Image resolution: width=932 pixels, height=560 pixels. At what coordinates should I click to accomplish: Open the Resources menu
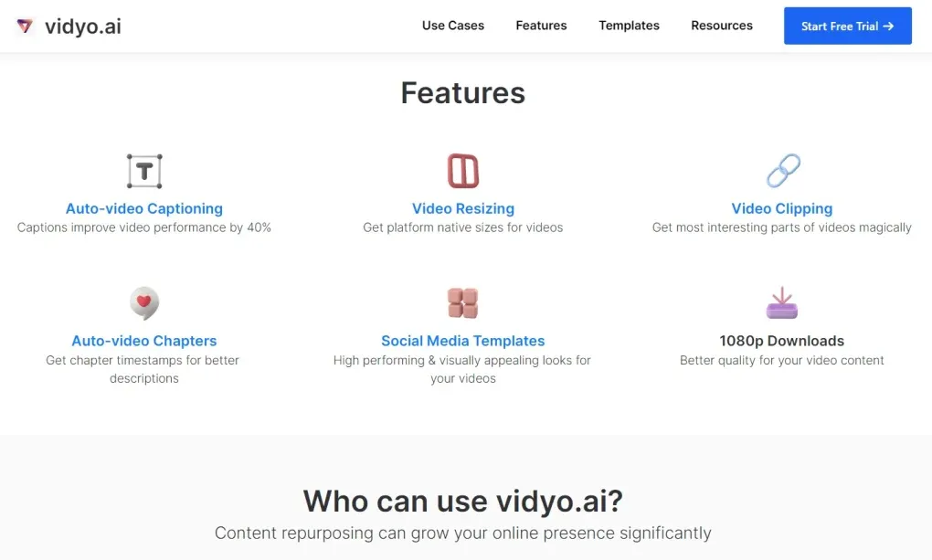click(722, 26)
